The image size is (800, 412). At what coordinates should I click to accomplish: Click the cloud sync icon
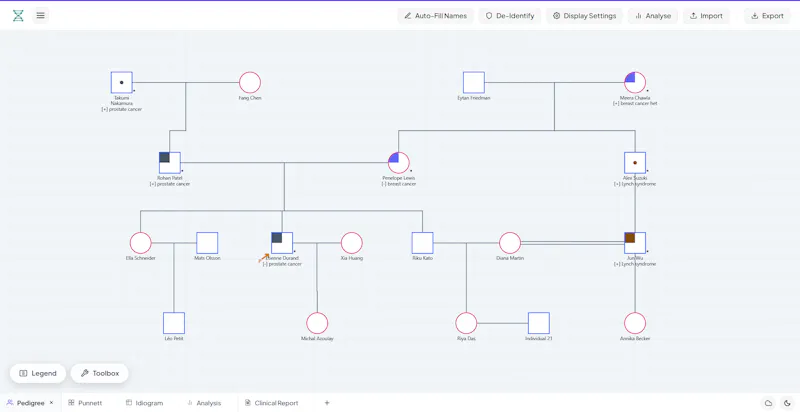[x=768, y=403]
